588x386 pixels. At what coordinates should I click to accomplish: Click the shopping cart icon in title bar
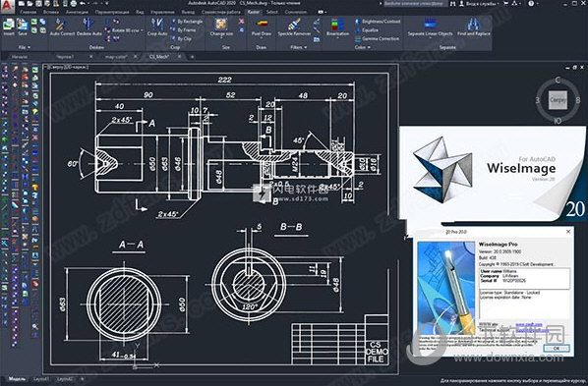click(x=505, y=4)
